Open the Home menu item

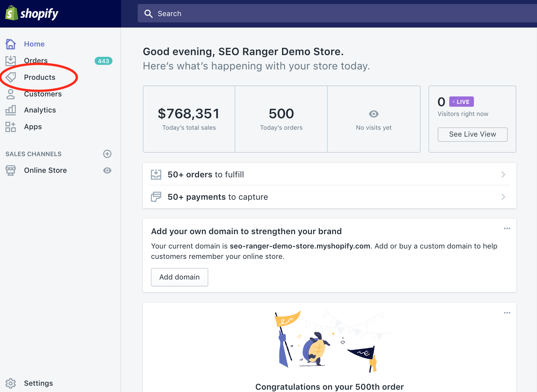(x=34, y=44)
